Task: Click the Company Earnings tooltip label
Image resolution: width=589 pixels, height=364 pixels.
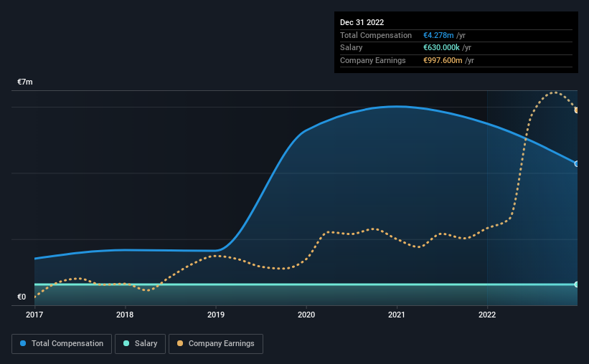Action: [372, 60]
